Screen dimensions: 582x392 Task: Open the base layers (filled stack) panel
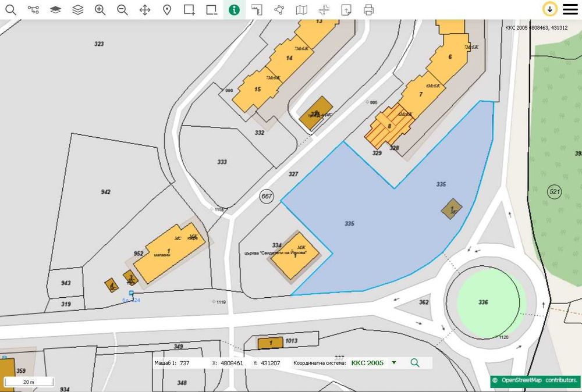[x=56, y=10]
